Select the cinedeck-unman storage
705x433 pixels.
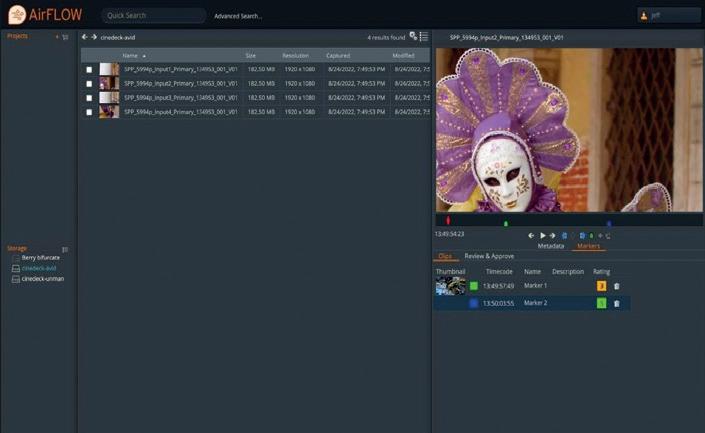(43, 279)
